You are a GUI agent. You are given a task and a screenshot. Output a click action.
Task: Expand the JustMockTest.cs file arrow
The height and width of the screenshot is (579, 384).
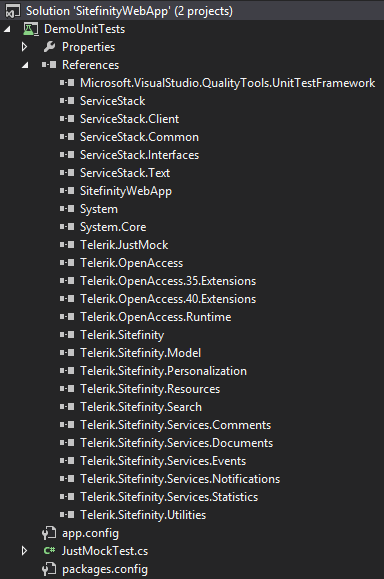pos(24,551)
